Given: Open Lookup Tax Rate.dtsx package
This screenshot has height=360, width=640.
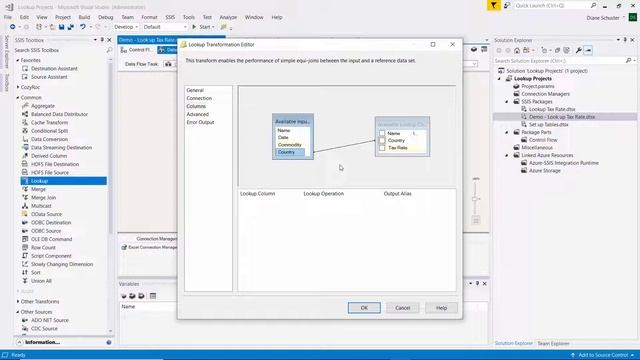Looking at the screenshot, I should coord(552,109).
